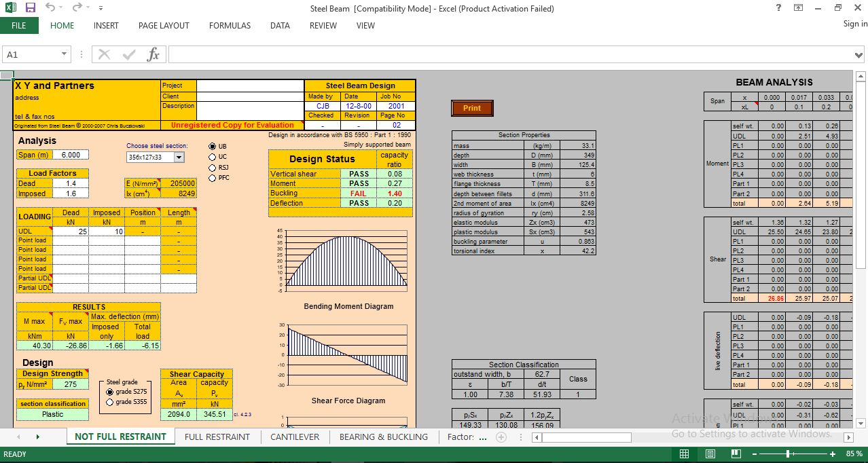The image size is (868, 463).
Task: Choose steel grade S355 radio button
Action: coord(111,402)
